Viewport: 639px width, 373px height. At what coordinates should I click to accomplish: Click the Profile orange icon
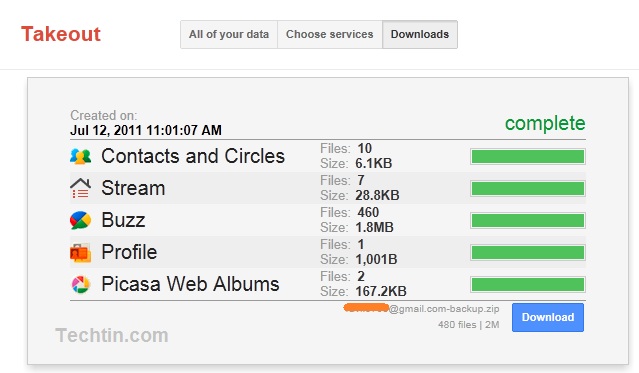click(80, 252)
